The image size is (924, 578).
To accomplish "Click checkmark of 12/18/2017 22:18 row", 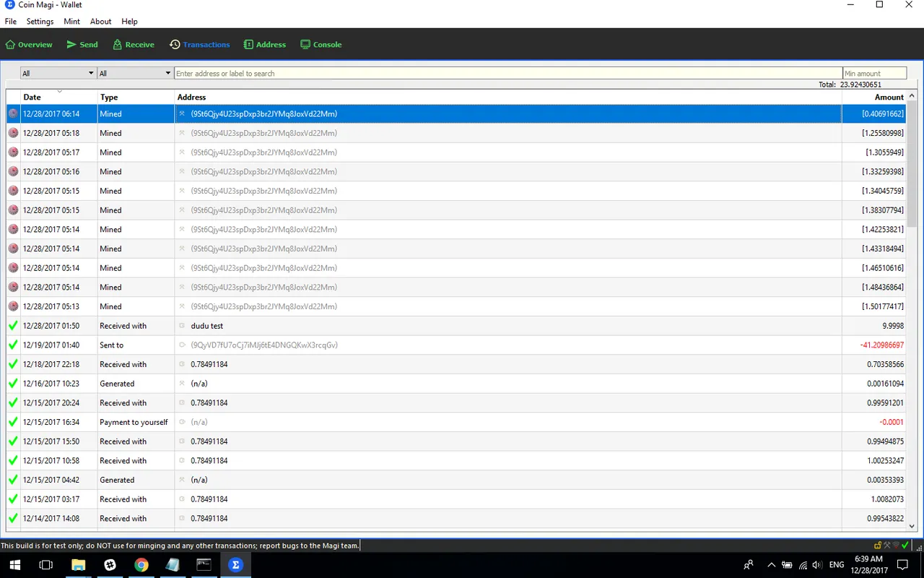I will pyautogui.click(x=13, y=364).
